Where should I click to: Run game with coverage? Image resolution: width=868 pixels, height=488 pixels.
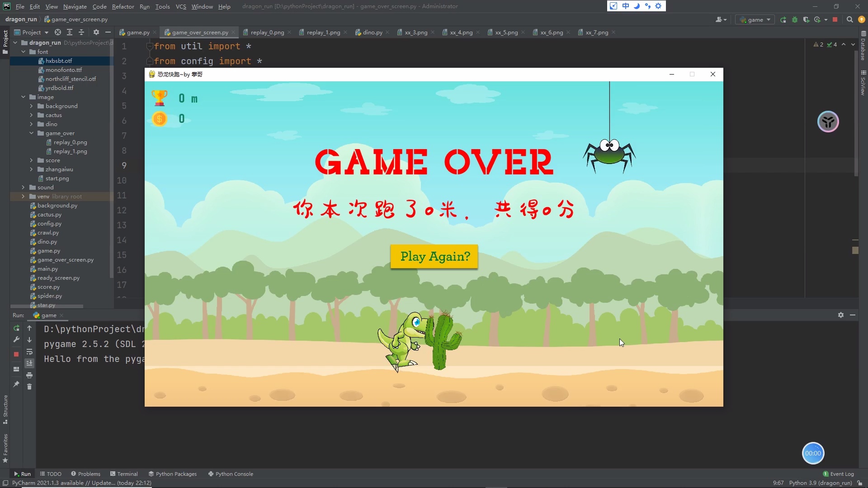click(807, 20)
